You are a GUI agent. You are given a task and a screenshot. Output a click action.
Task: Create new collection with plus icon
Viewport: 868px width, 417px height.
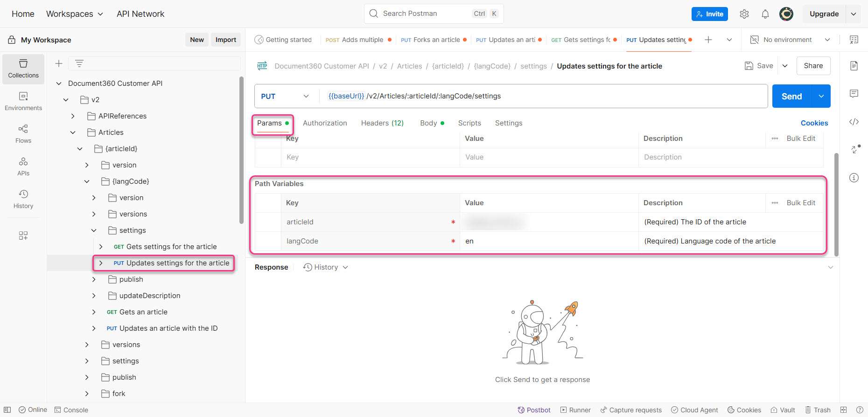(59, 63)
